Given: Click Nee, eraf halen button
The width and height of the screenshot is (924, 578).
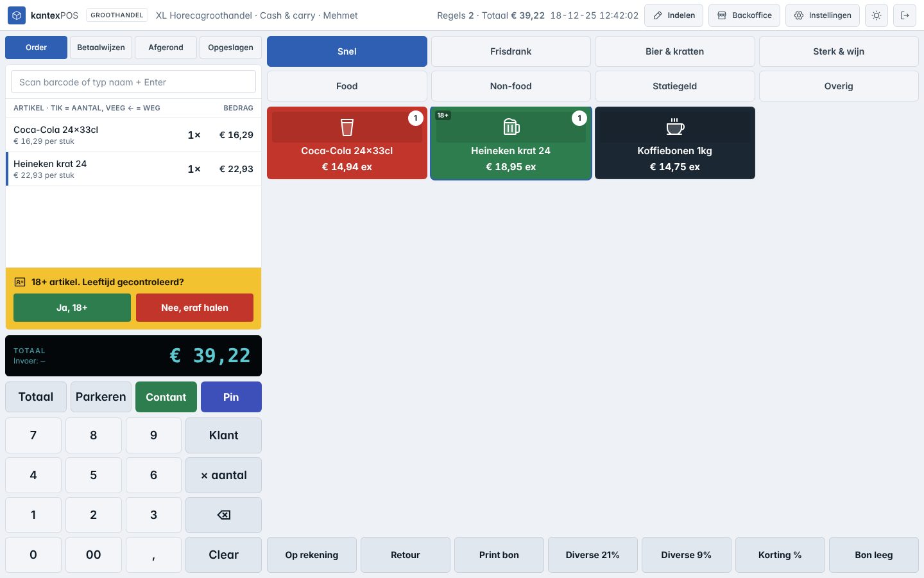Looking at the screenshot, I should click(x=194, y=308).
